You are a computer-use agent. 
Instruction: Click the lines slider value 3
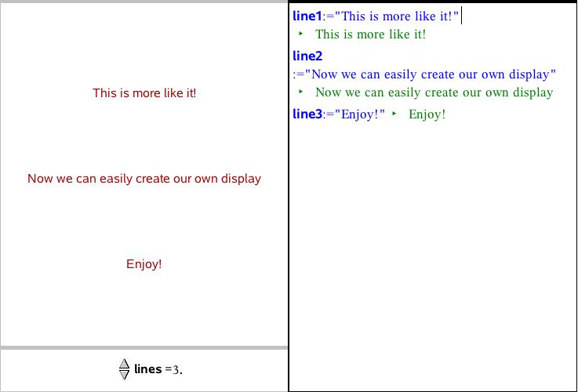tap(176, 370)
